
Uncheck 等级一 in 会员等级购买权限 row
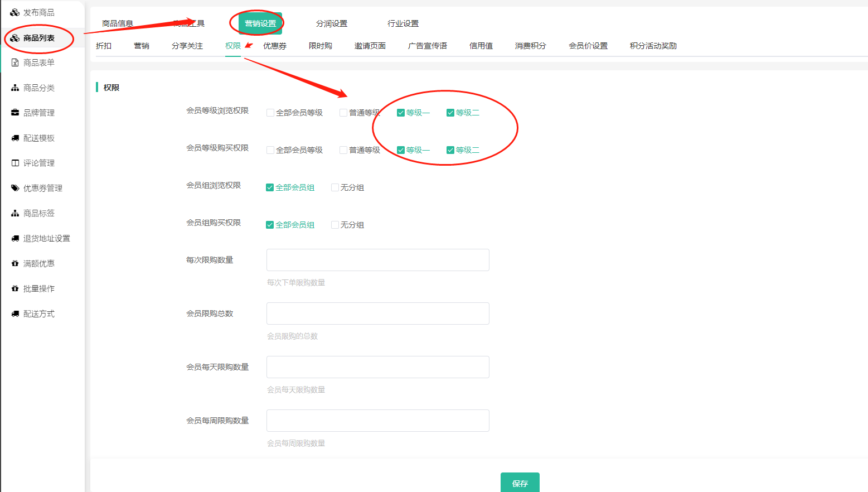click(400, 150)
